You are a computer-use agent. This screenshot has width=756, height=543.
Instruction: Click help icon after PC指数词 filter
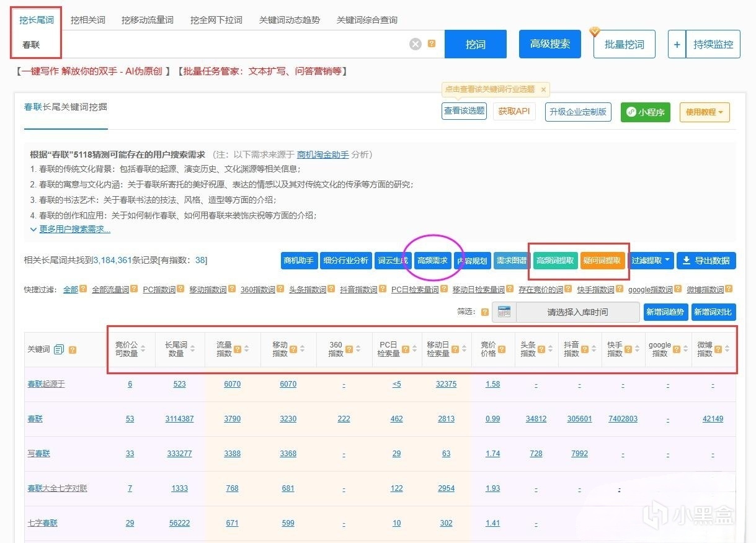click(x=180, y=289)
